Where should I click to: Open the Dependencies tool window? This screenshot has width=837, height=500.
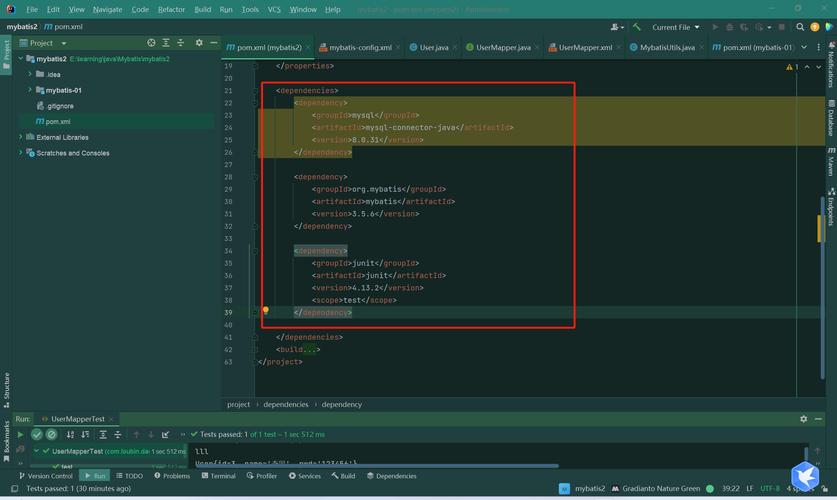(391, 476)
